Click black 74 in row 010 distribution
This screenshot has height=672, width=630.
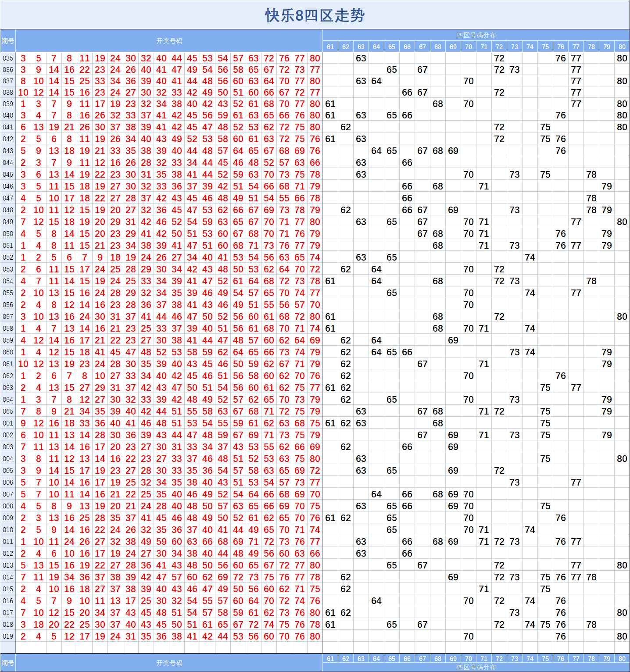click(530, 530)
